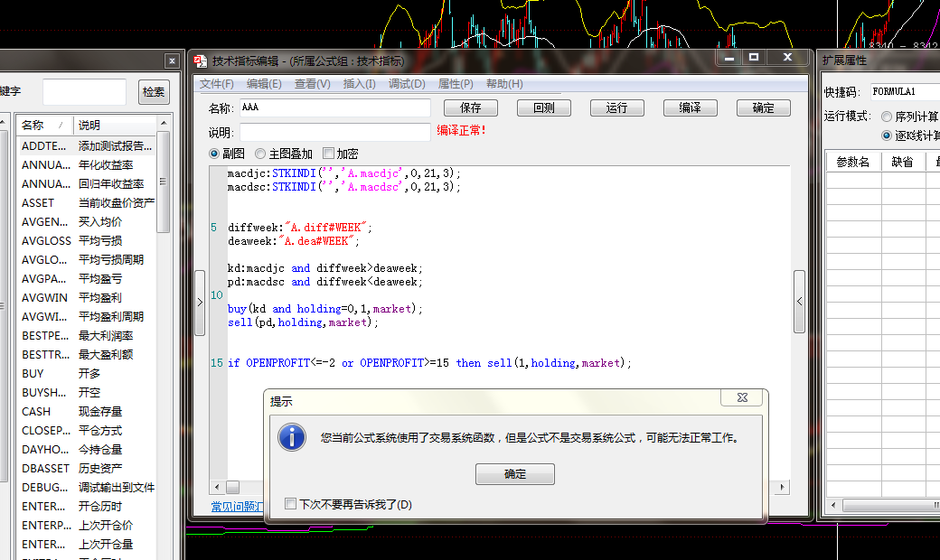Select CASH 现金存量 row
The width and height of the screenshot is (940, 560).
pyautogui.click(x=87, y=412)
